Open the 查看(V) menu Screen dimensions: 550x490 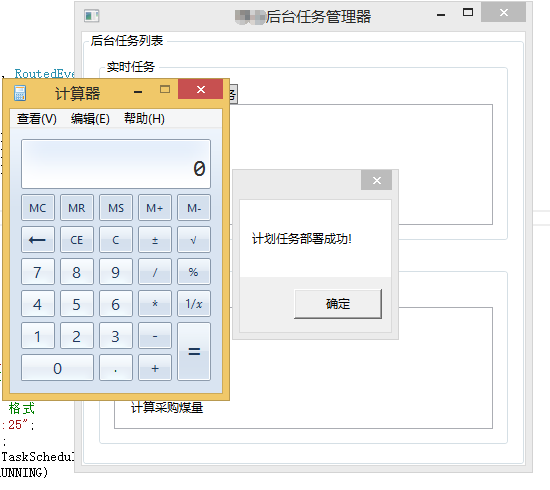click(x=37, y=119)
